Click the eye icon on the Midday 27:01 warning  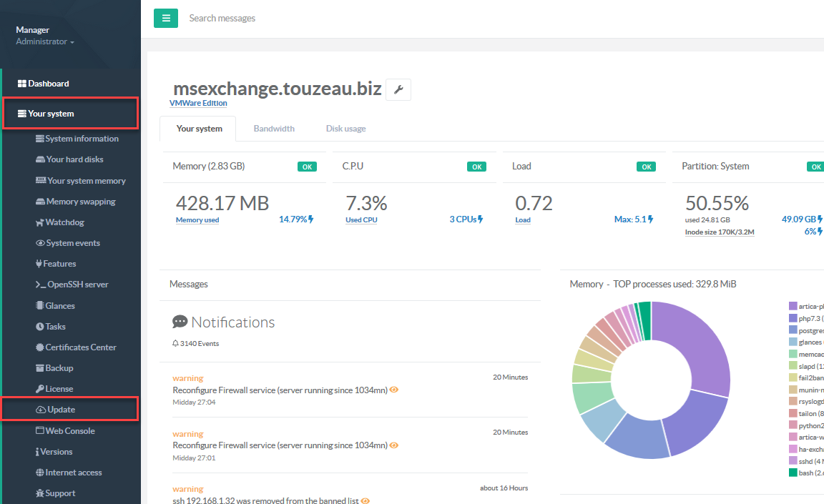click(x=394, y=445)
